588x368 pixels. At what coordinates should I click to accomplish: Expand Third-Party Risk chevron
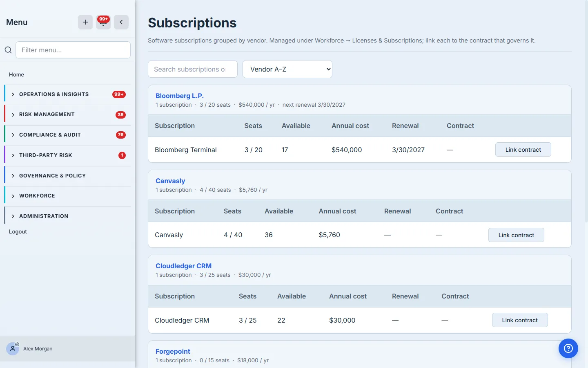(13, 155)
